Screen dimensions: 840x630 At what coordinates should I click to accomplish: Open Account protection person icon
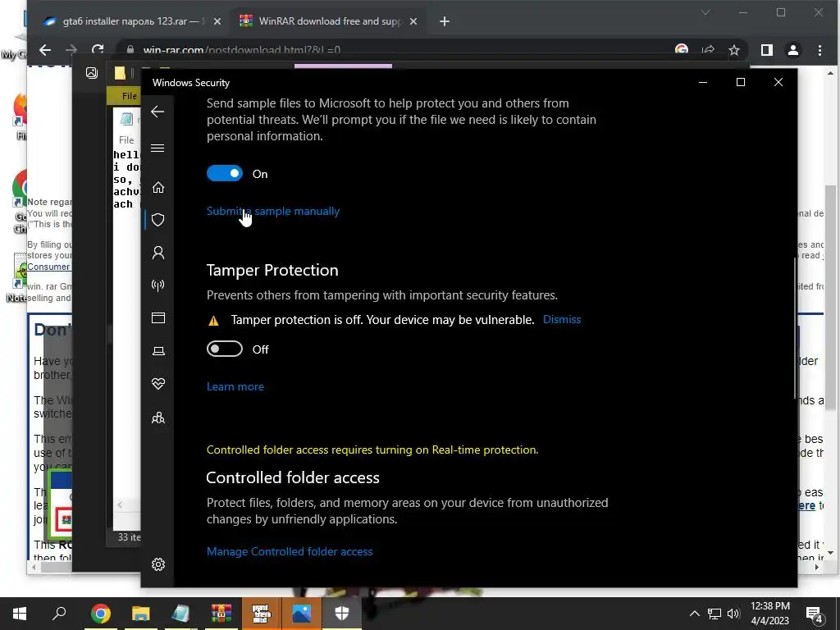[x=158, y=253]
